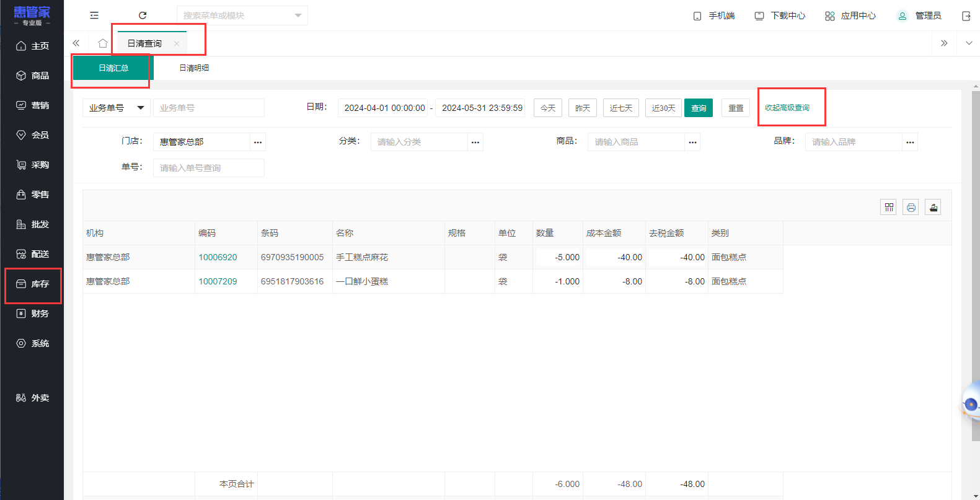Click the 门店 field showing 惠管家总部
Image resolution: width=980 pixels, height=500 pixels.
click(x=202, y=142)
